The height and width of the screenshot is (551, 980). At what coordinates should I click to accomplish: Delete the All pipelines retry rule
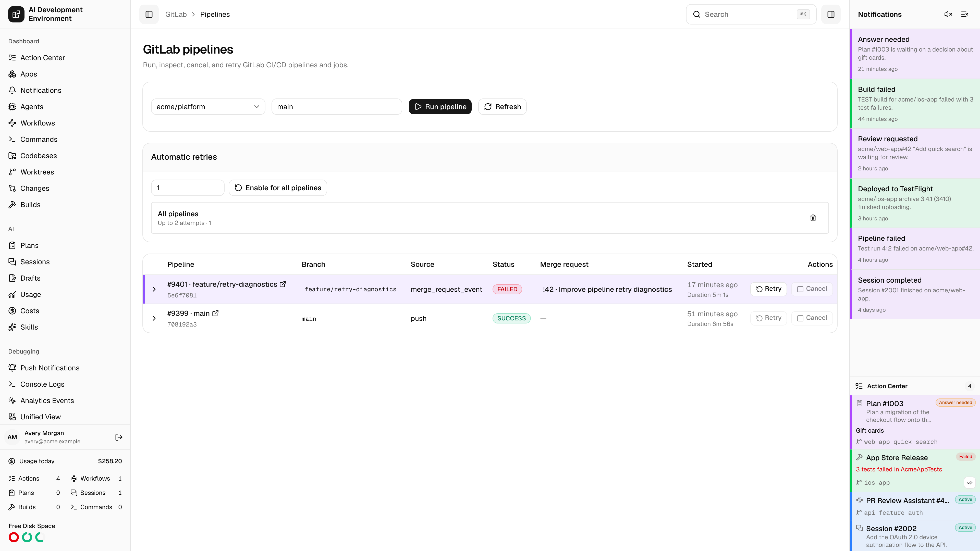click(x=813, y=218)
